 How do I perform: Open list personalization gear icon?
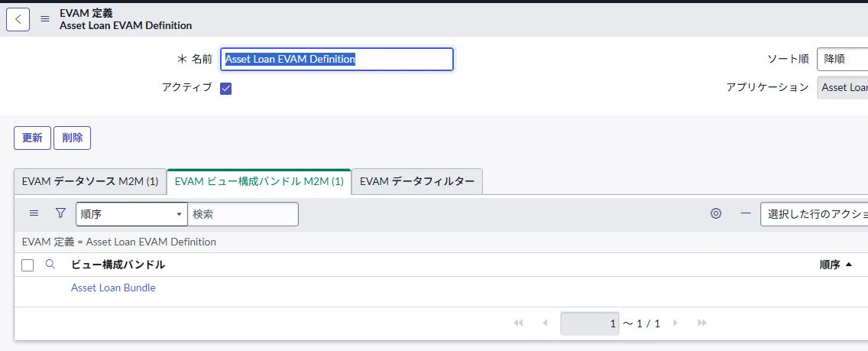[716, 213]
